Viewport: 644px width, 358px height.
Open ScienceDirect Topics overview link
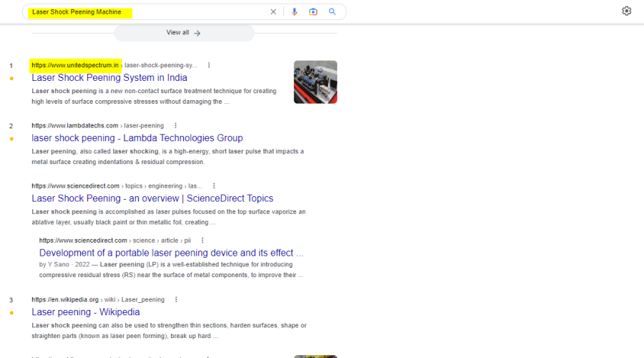(x=152, y=198)
